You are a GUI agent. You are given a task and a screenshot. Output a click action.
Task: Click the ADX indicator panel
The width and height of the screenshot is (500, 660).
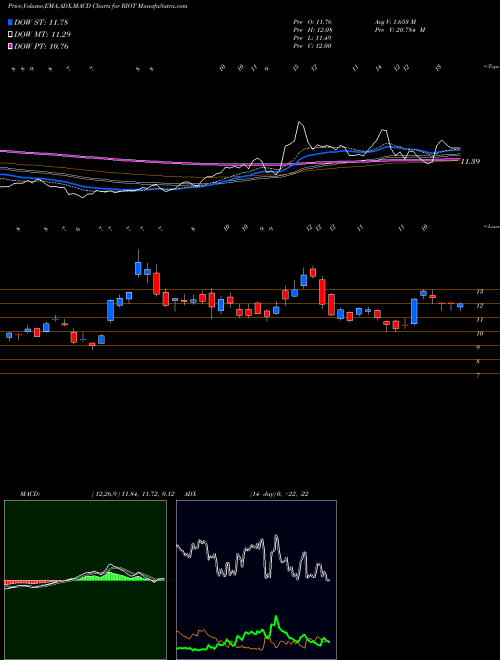pyautogui.click(x=256, y=580)
